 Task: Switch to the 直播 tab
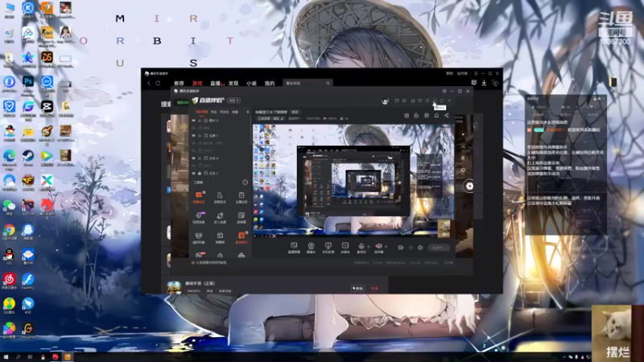tap(216, 84)
